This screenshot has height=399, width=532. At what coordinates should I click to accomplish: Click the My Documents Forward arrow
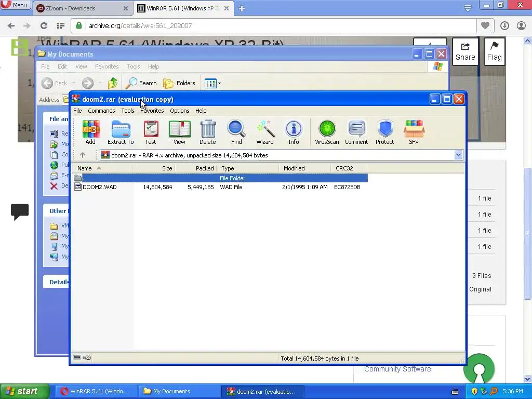(88, 83)
